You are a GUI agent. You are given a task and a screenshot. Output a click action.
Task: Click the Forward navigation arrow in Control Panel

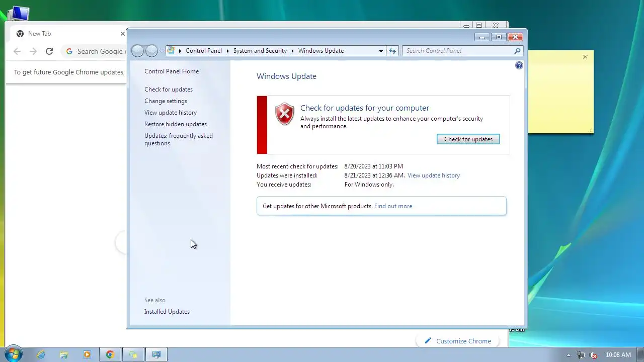click(x=151, y=51)
